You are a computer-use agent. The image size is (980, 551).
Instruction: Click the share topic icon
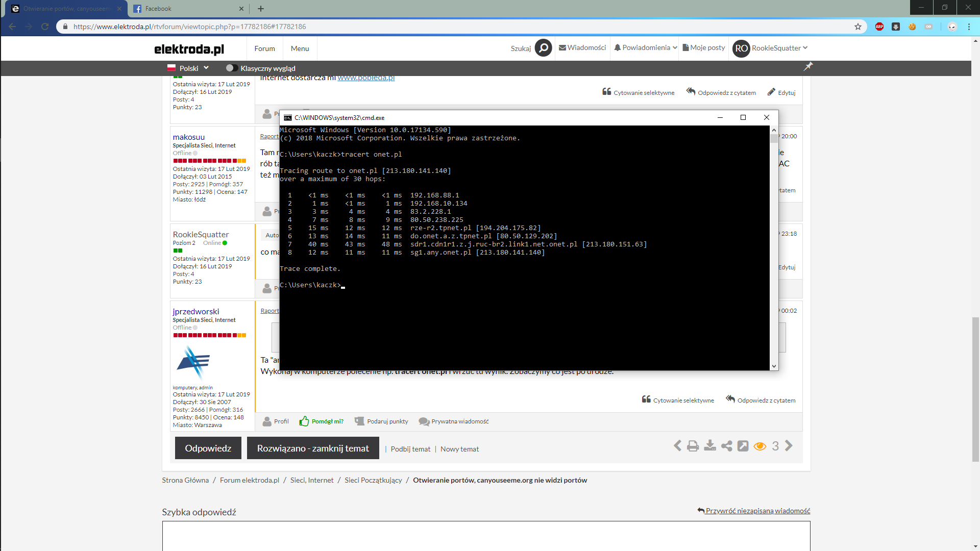click(x=727, y=446)
